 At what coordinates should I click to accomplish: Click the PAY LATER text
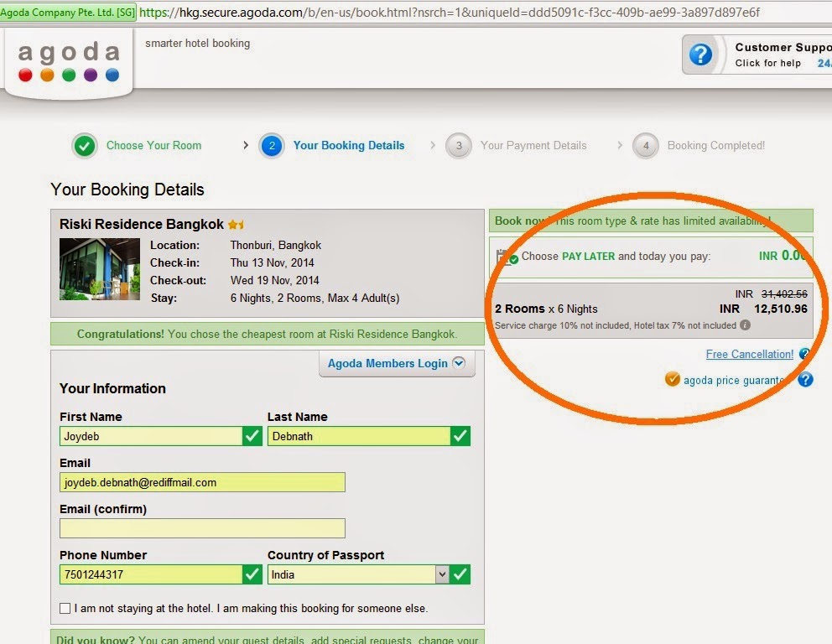(589, 257)
